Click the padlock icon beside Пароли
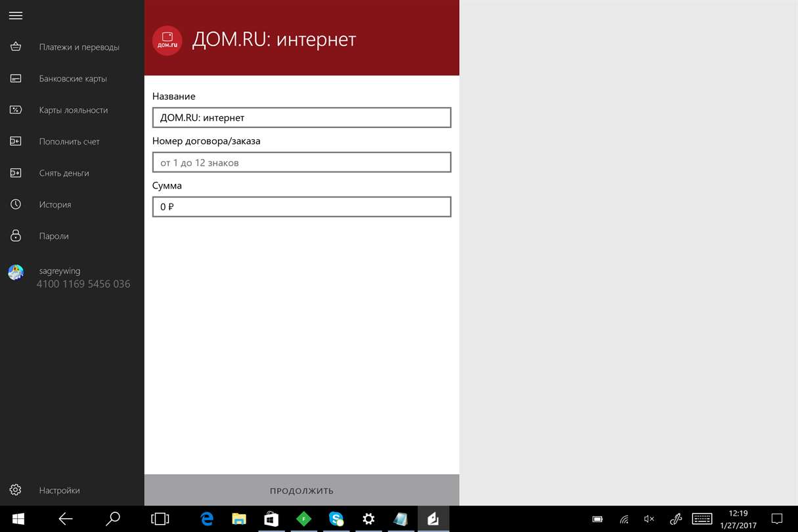The width and height of the screenshot is (798, 532). coord(16,235)
